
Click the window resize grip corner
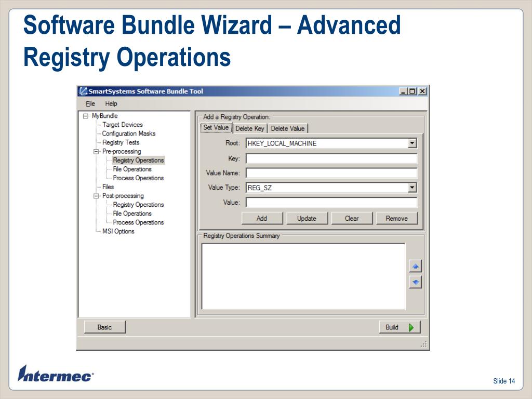point(424,344)
